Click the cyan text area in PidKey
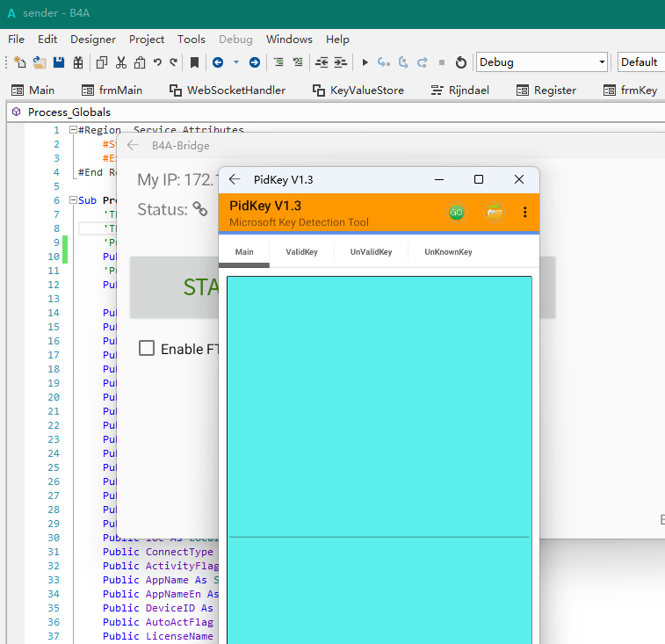This screenshot has width=665, height=644. (379, 404)
